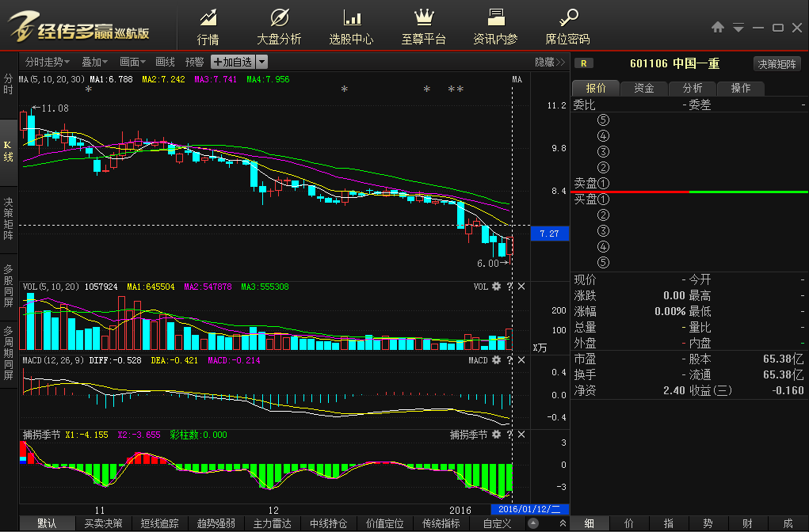Go to home via house icon
Image resolution: width=809 pixels, height=532 pixels.
click(x=718, y=28)
